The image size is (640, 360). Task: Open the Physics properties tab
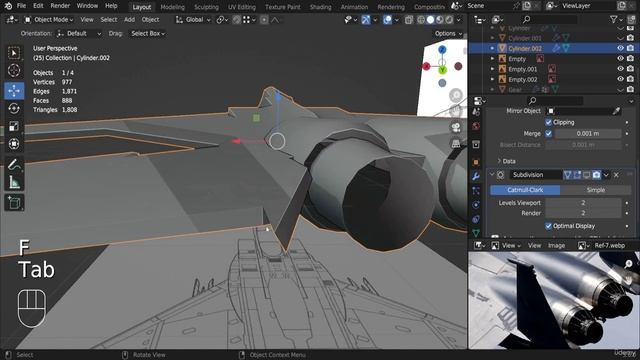pos(476,204)
